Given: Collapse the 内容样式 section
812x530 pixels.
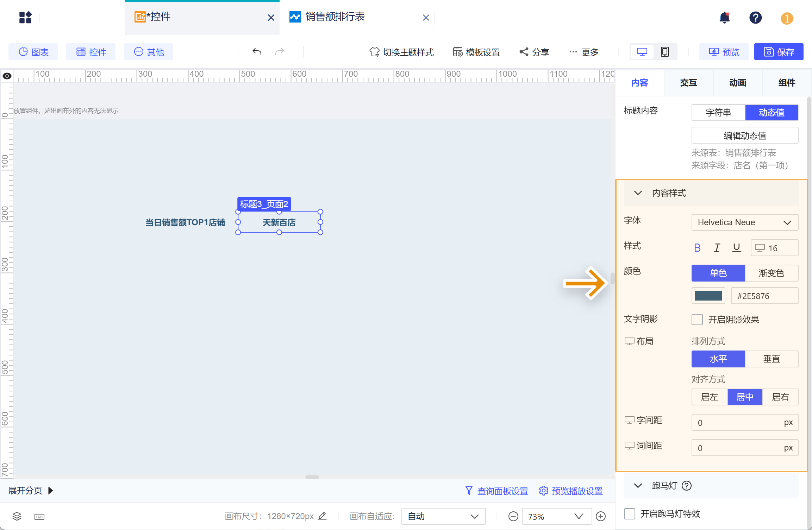Looking at the screenshot, I should 638,193.
